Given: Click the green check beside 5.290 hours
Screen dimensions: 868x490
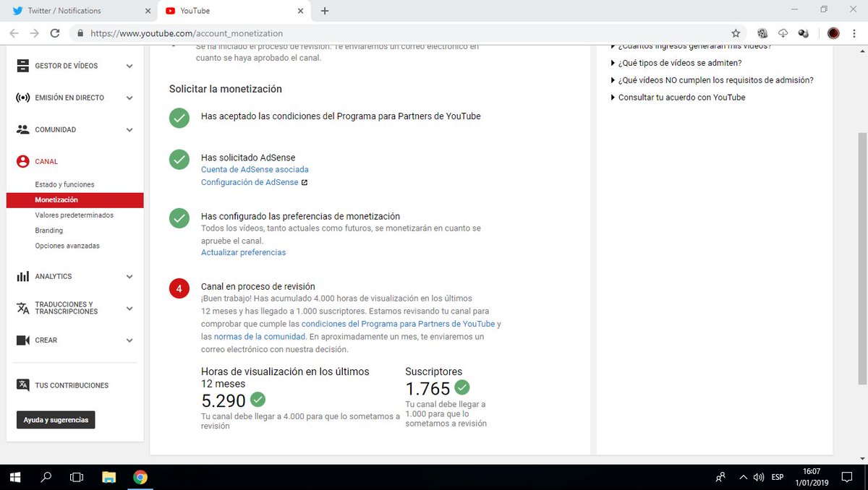Looking at the screenshot, I should click(x=258, y=399).
